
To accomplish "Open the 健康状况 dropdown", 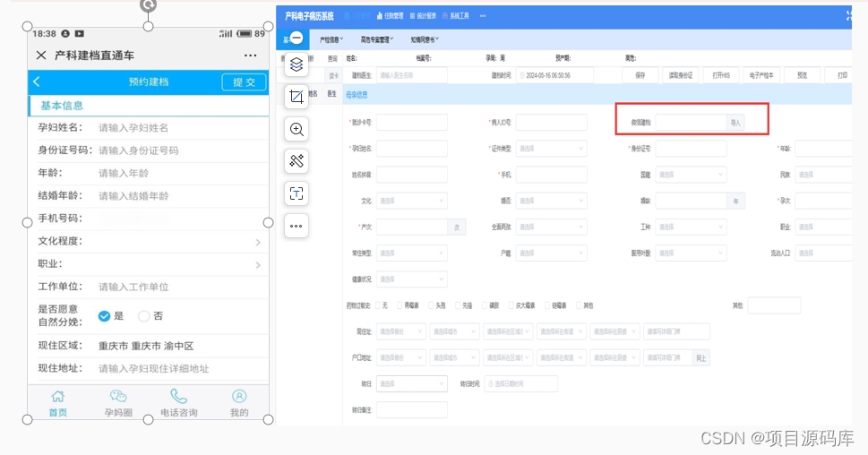I will click(412, 279).
